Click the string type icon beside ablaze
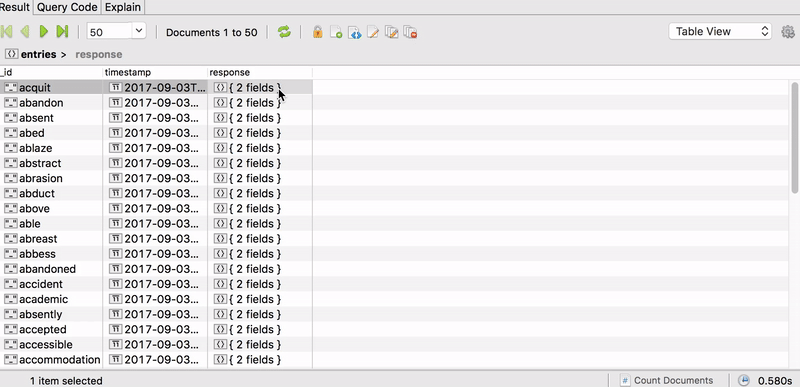The height and width of the screenshot is (387, 800). pyautogui.click(x=11, y=148)
